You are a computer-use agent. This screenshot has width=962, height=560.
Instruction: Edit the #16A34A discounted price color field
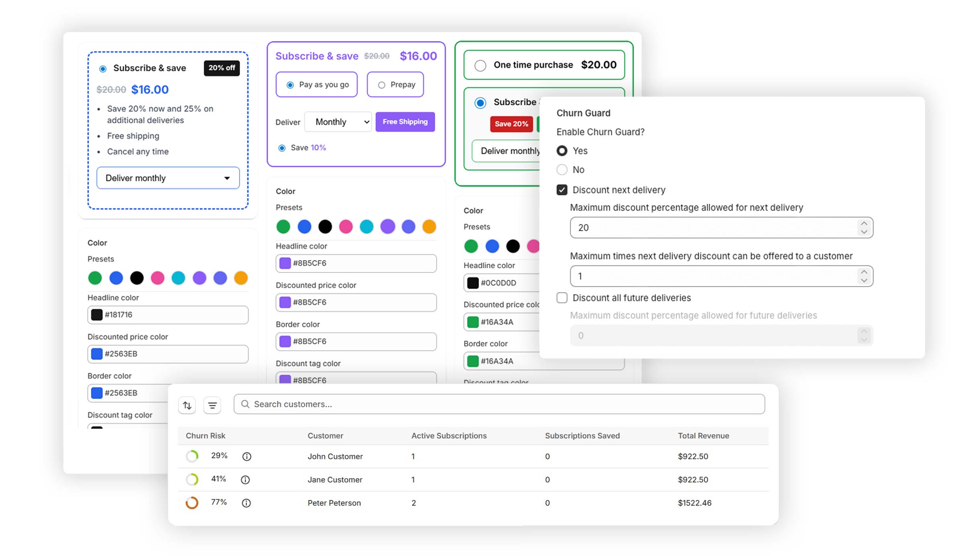click(x=502, y=322)
